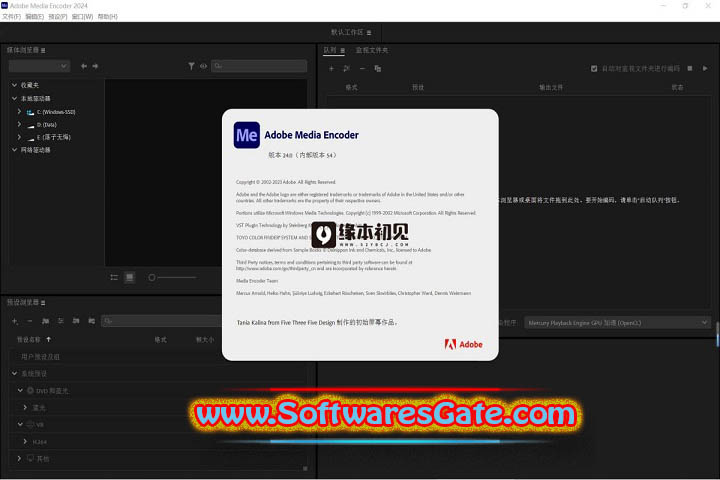Screen dimensions: 720x480
Task: Remove item from queue with minus icon
Action: (x=362, y=68)
